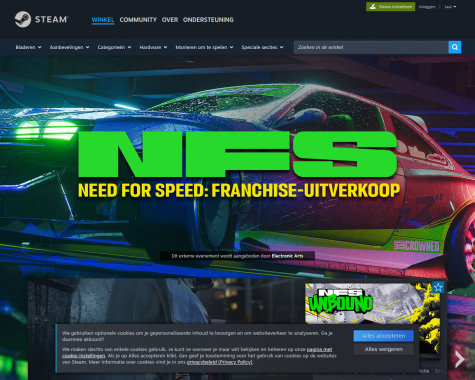Open the Inloggen link
475x380 pixels.
click(x=427, y=7)
